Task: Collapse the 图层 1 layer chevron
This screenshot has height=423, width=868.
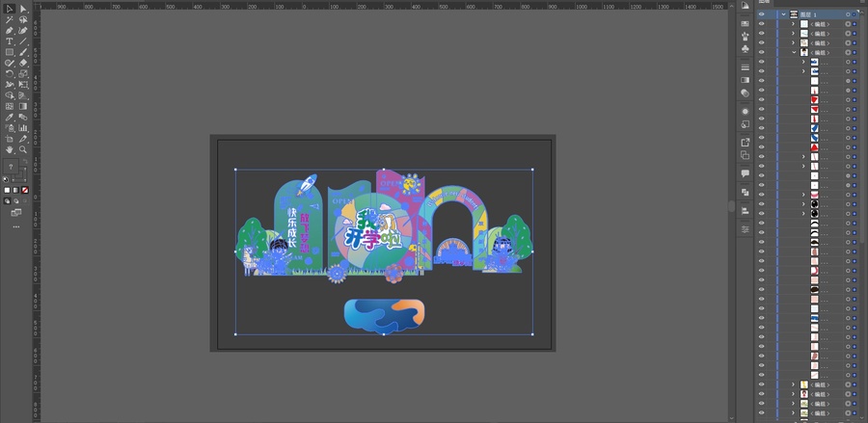Action: pos(784,14)
